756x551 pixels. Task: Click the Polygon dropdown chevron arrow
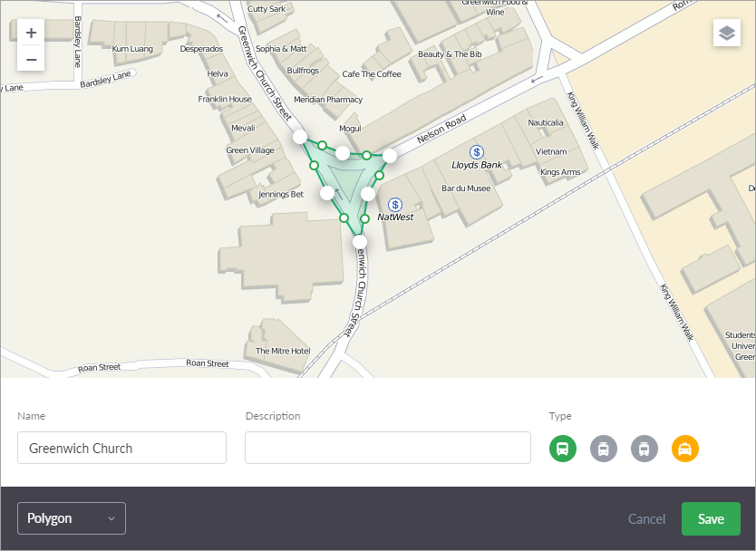pyautogui.click(x=111, y=518)
